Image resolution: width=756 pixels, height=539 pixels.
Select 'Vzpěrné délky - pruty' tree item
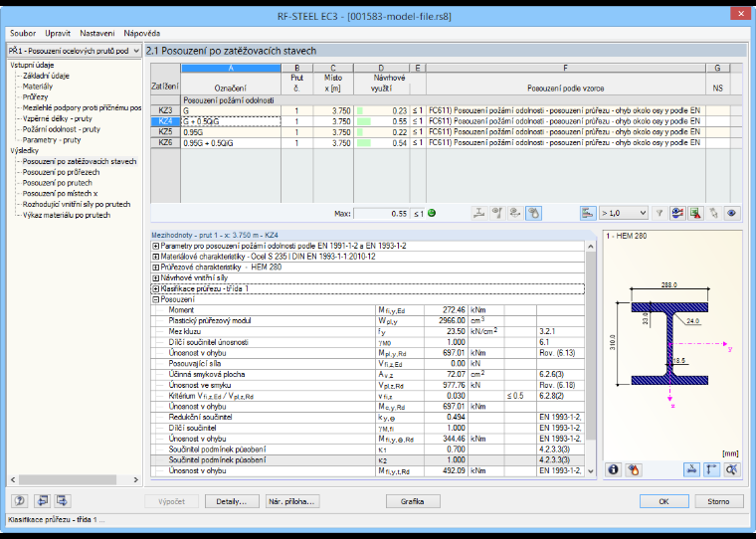(x=58, y=118)
